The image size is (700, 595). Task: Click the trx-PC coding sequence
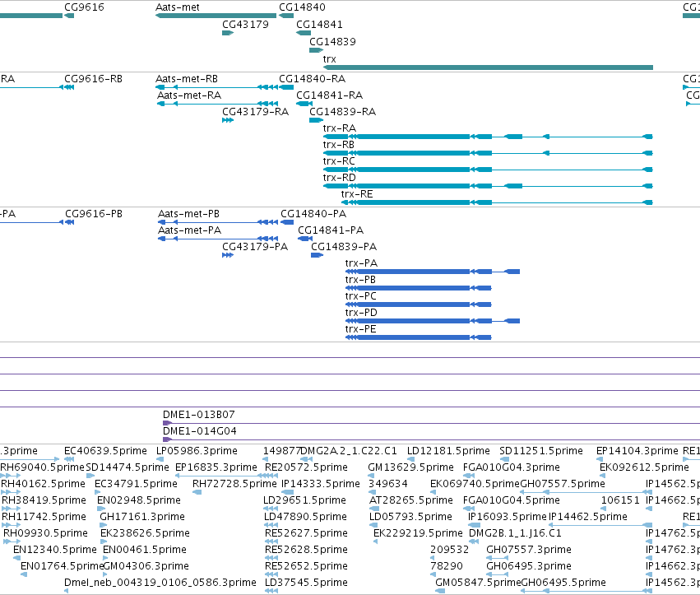pyautogui.click(x=419, y=304)
